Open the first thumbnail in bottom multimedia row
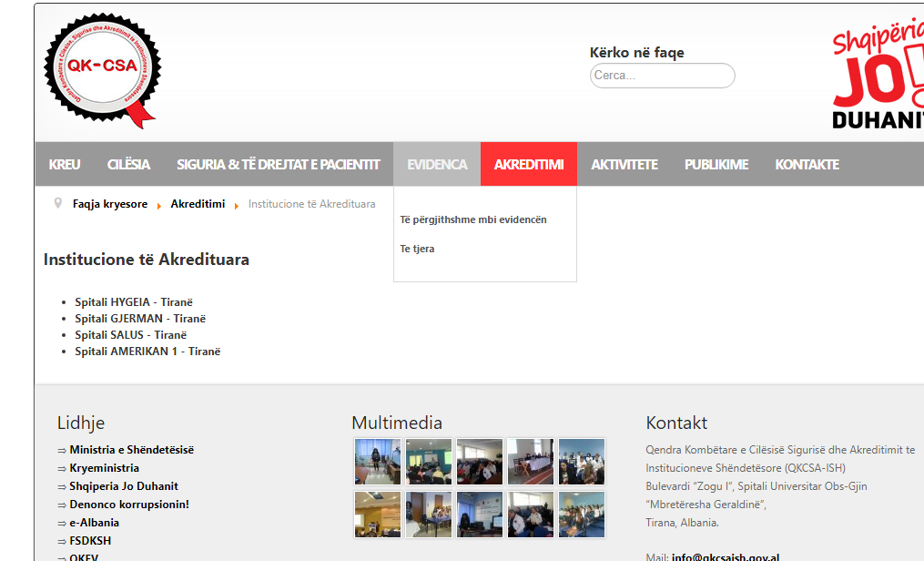This screenshot has width=924, height=561. pos(377,514)
